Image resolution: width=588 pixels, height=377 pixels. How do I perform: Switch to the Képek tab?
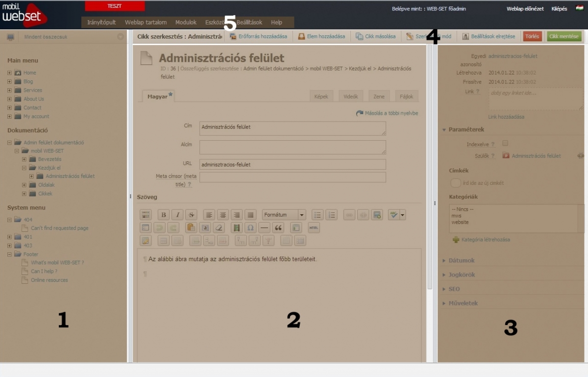[322, 97]
